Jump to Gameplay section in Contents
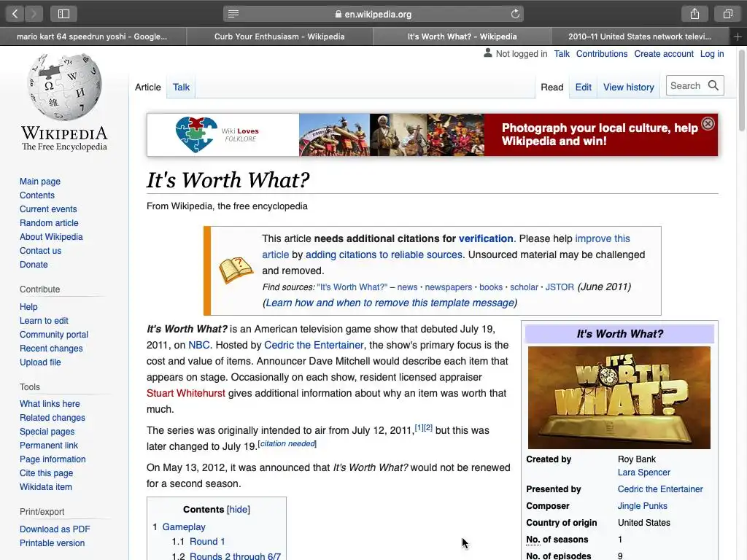Image resolution: width=747 pixels, height=560 pixels. (184, 526)
